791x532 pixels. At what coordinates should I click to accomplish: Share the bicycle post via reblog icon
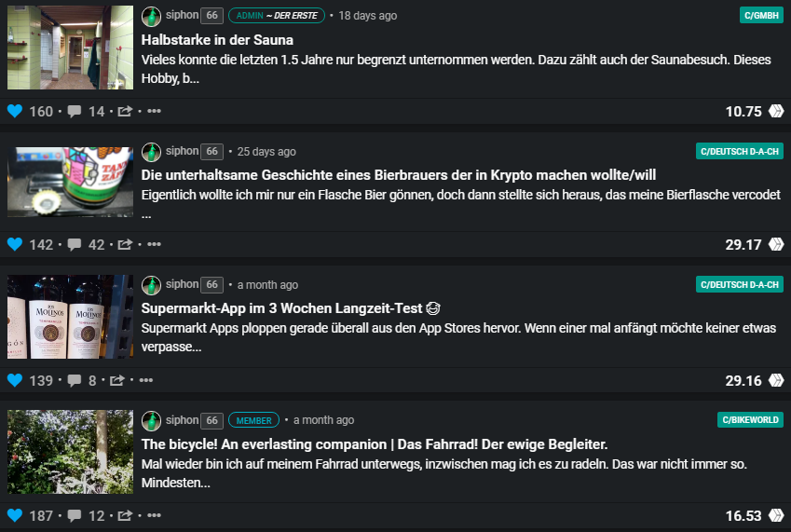125,515
